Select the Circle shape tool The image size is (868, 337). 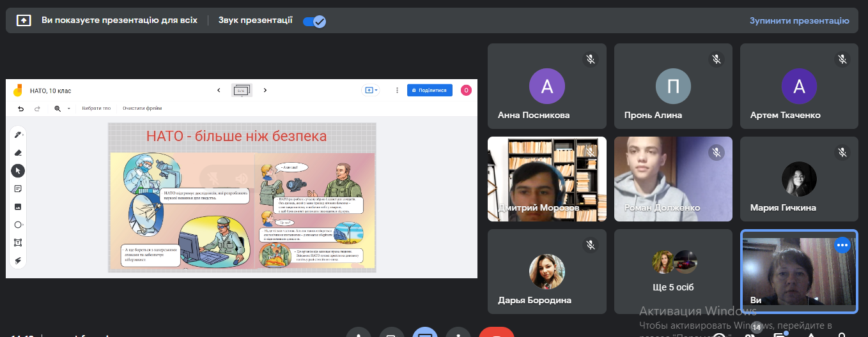(18, 225)
